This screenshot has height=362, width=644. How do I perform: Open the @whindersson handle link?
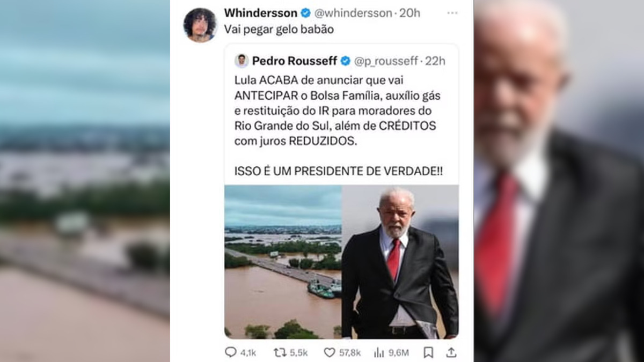(353, 13)
